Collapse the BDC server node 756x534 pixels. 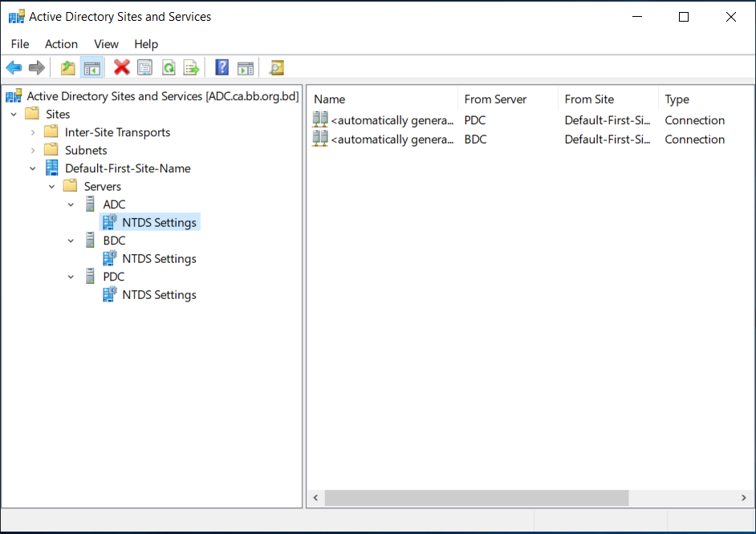[x=71, y=241]
